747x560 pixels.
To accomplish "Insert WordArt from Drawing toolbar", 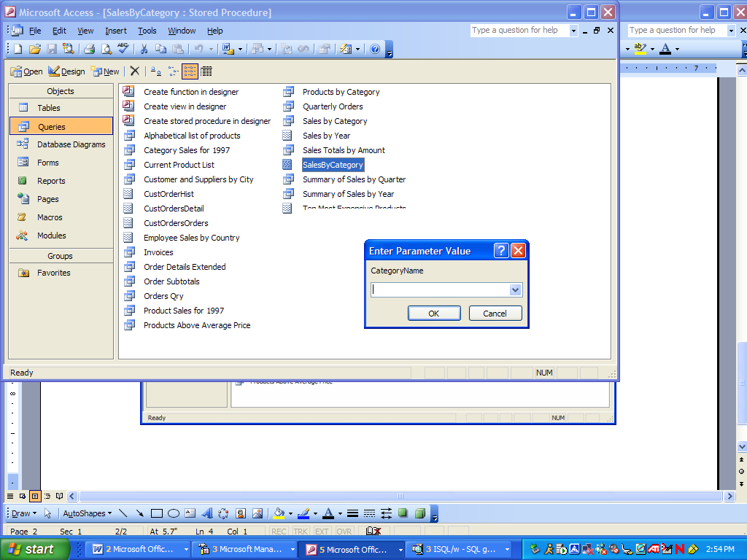I will coord(206,513).
